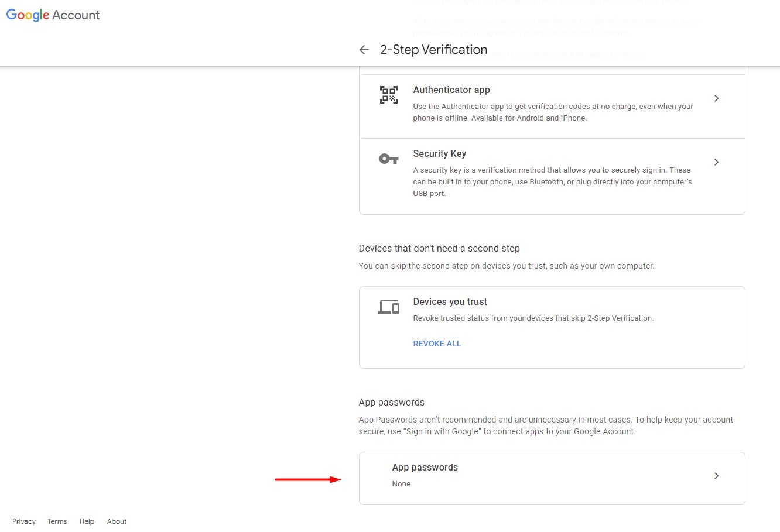The height and width of the screenshot is (532, 780).
Task: Click the "None" status under App passwords
Action: click(x=401, y=483)
